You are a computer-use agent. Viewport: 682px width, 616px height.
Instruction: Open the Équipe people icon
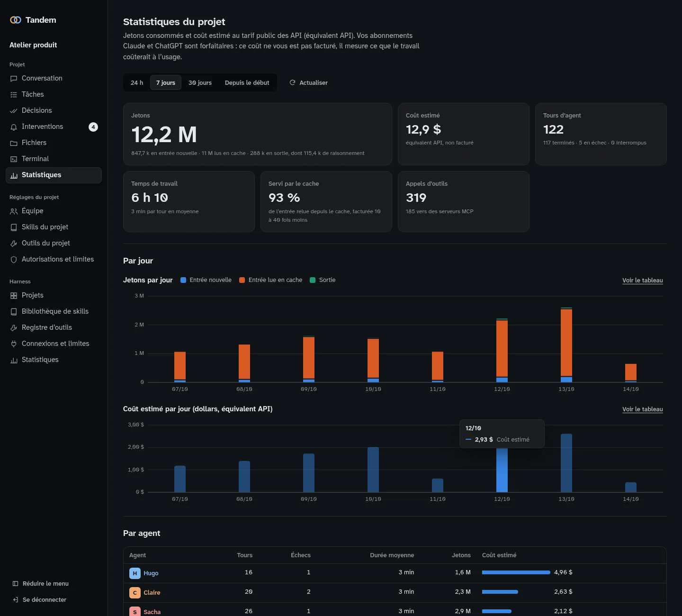(14, 211)
